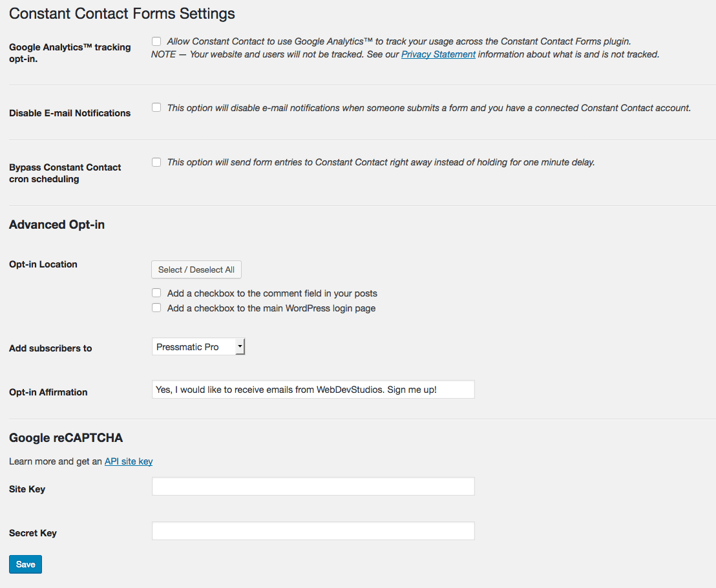This screenshot has height=588, width=716.
Task: Open the Pressmatic Pro subscribers dropdown
Action: point(198,347)
